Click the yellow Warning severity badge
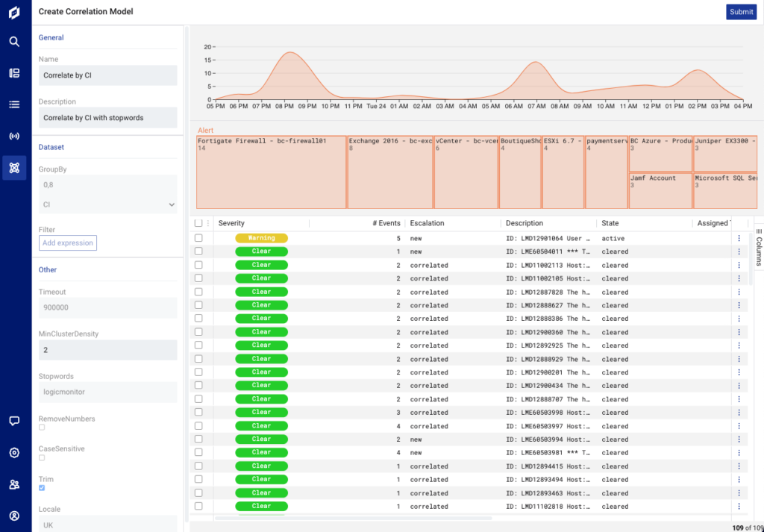 click(x=262, y=238)
